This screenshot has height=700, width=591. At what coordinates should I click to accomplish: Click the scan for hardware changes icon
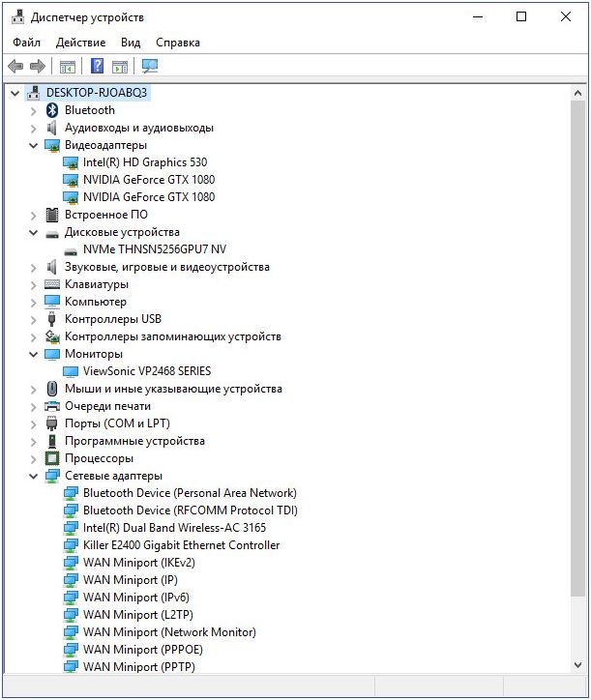coord(150,66)
